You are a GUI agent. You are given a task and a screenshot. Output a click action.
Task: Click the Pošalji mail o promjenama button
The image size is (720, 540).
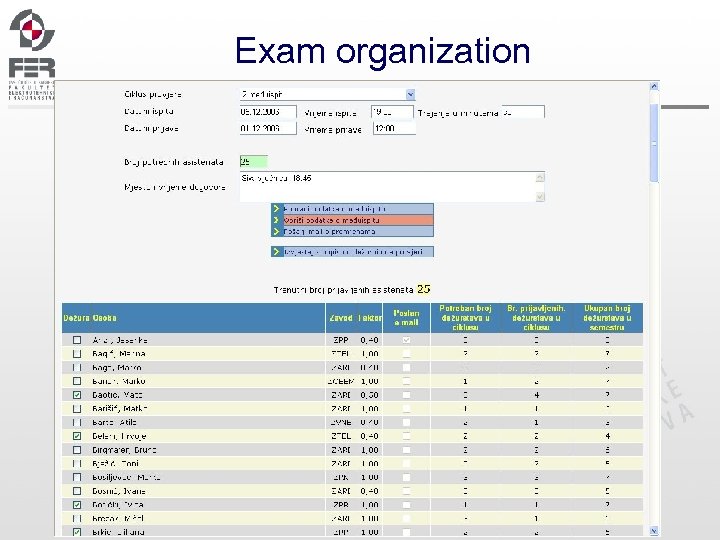pyautogui.click(x=352, y=231)
